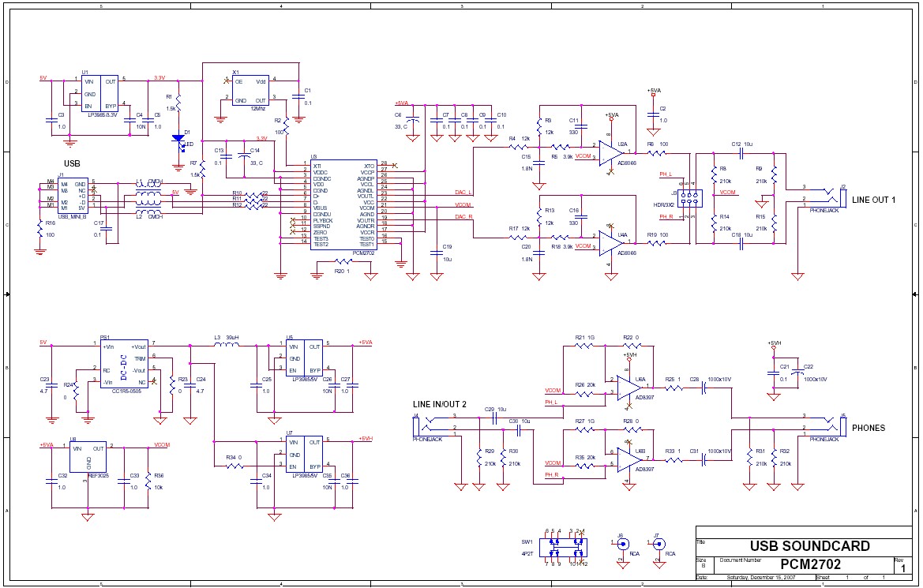Viewport: 923px width, 588px height.
Task: Click the C12 10u capacitor symbol
Action: click(743, 153)
